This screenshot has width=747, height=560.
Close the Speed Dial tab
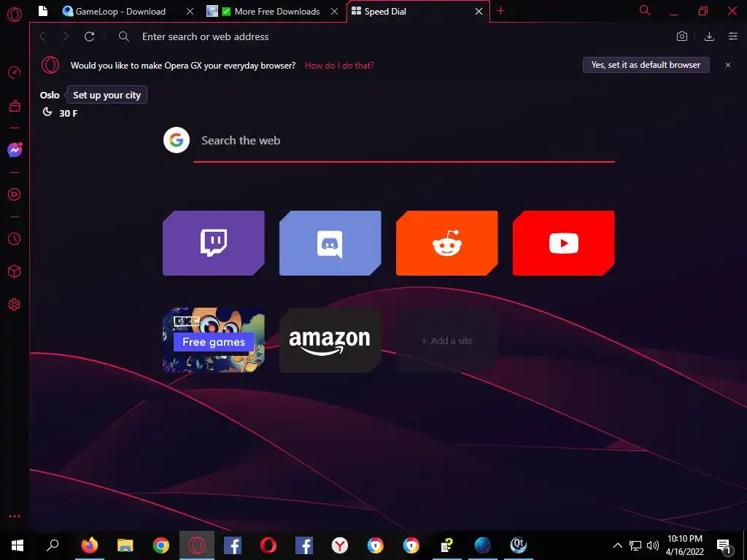479,12
